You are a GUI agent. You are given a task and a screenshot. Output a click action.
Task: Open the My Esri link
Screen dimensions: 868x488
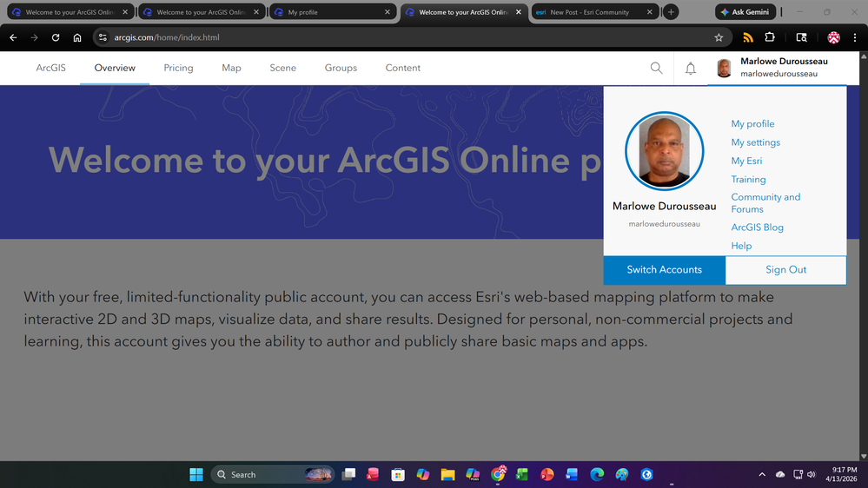click(x=746, y=161)
